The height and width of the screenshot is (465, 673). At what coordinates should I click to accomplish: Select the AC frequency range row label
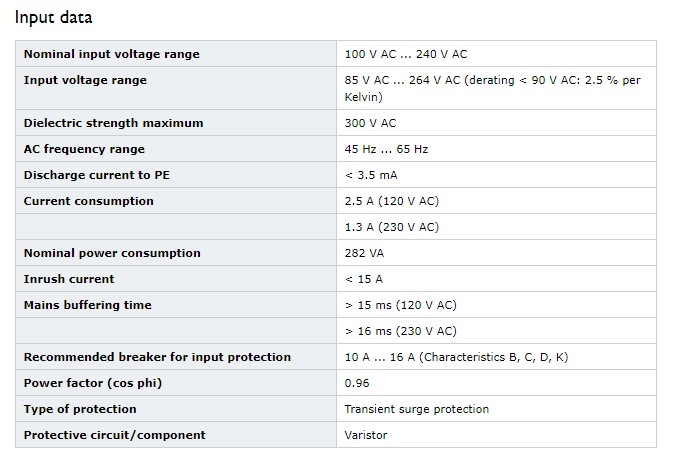84,149
